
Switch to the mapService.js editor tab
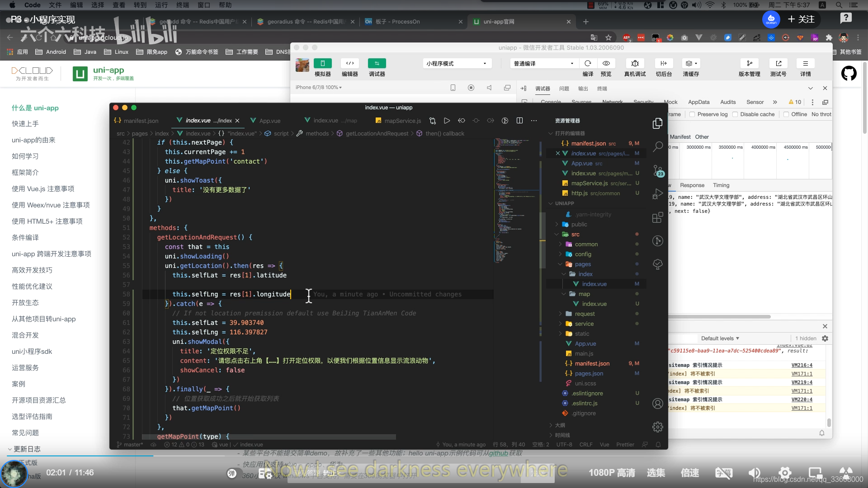(402, 121)
